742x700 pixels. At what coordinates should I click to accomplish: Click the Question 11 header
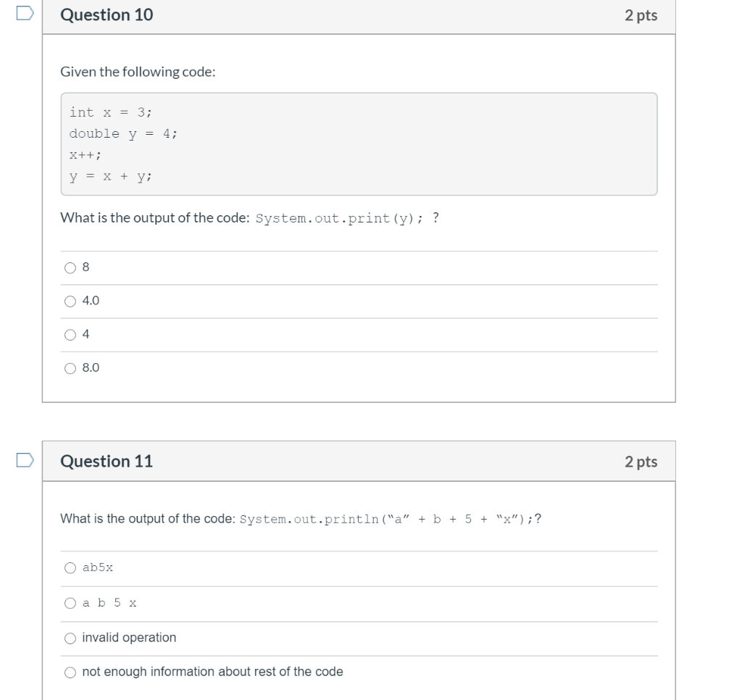click(107, 462)
